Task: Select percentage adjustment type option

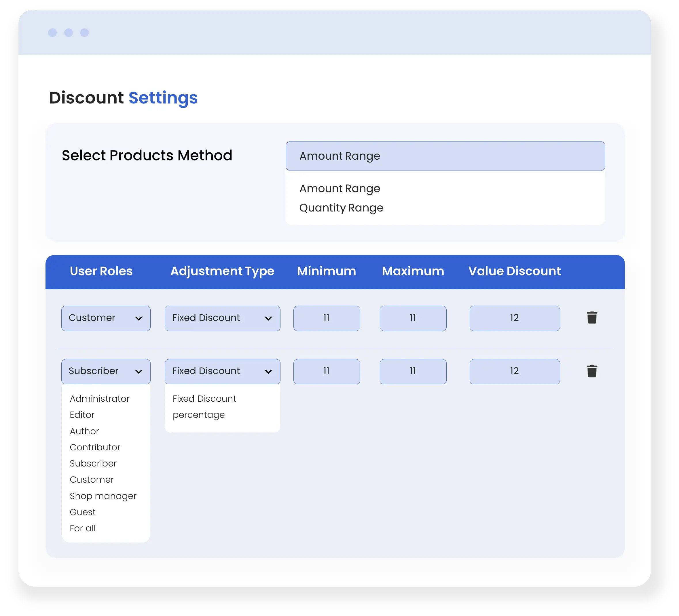Action: pyautogui.click(x=198, y=415)
